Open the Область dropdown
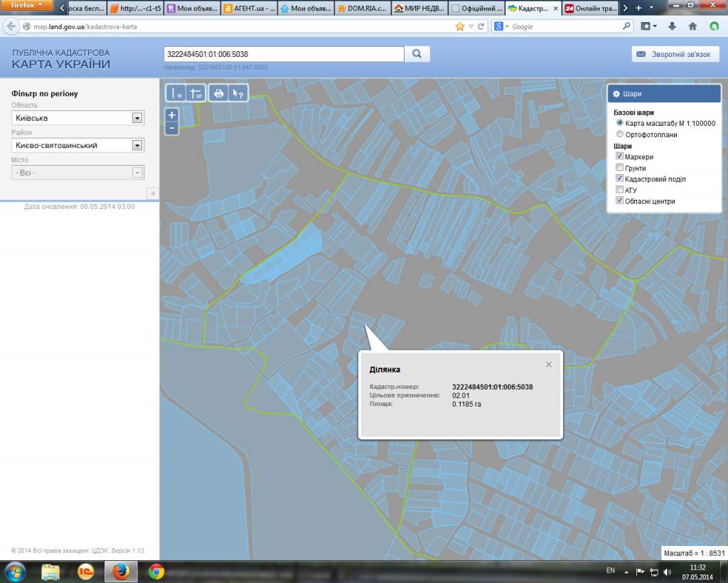Screen dimensions: 728x583 pos(137,118)
